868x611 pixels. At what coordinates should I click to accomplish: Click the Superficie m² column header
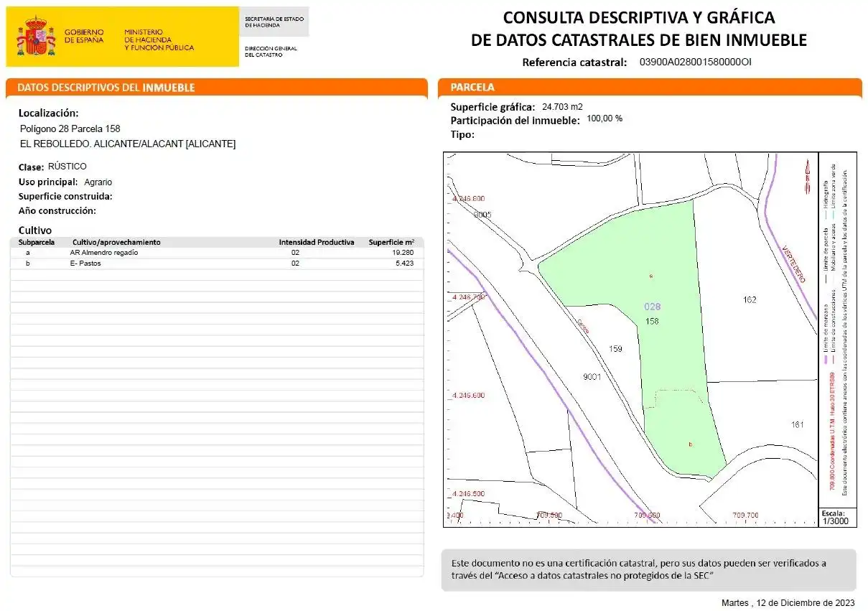pyautogui.click(x=391, y=243)
